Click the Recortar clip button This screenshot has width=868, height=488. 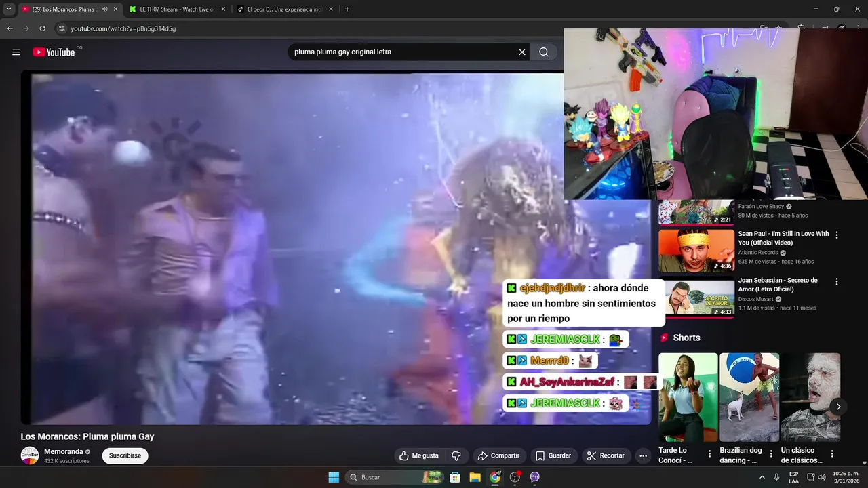coord(606,455)
